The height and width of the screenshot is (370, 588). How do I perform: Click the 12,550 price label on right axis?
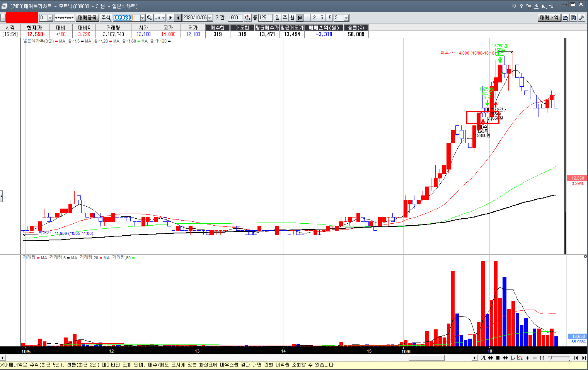click(578, 178)
